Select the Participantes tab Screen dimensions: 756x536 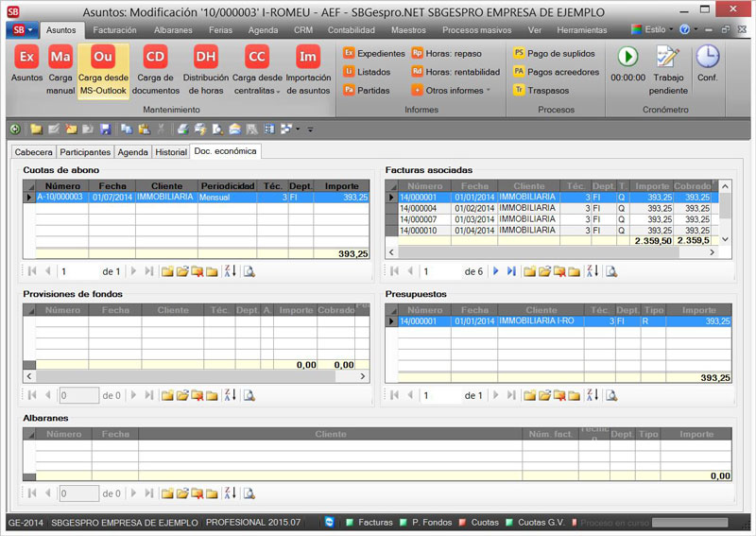click(85, 152)
